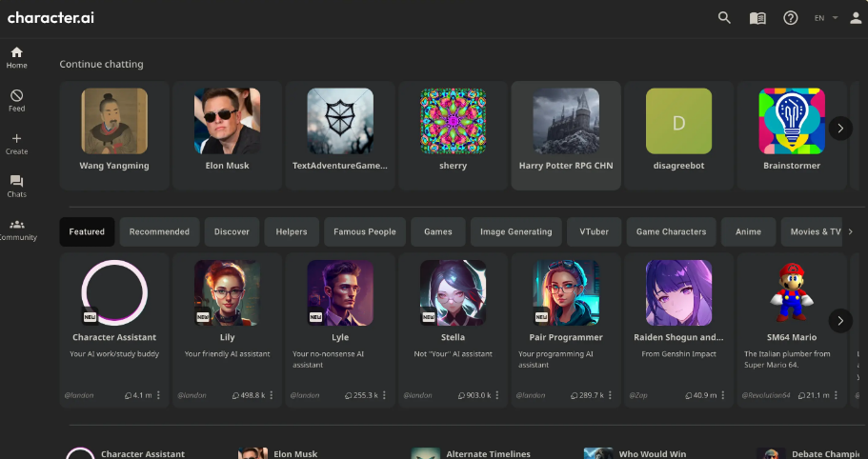
Task: Click the help question mark icon
Action: click(791, 18)
